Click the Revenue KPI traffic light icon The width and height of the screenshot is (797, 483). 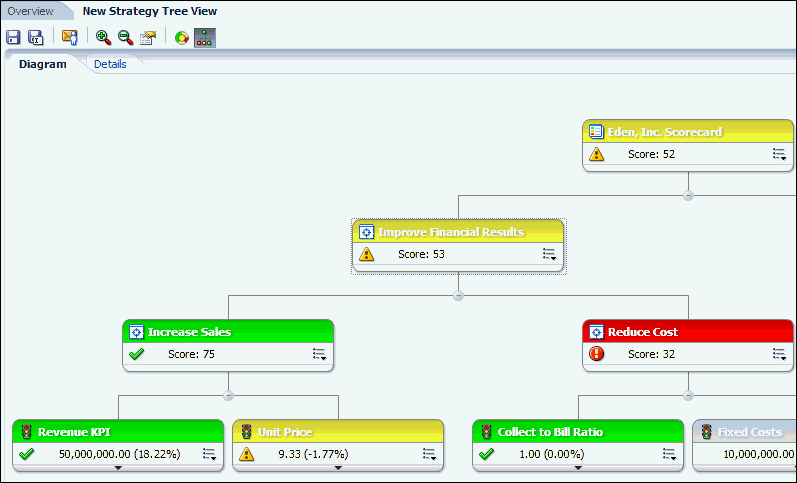point(26,432)
